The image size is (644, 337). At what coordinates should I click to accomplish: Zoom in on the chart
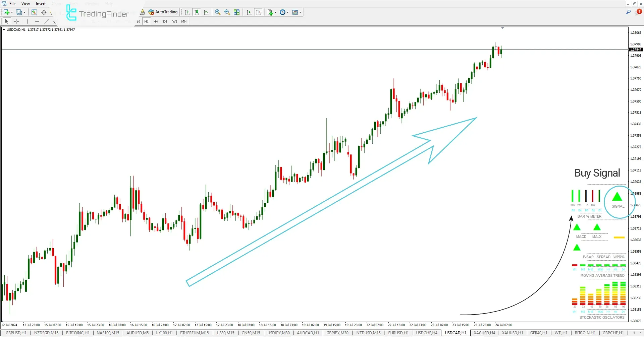(218, 12)
